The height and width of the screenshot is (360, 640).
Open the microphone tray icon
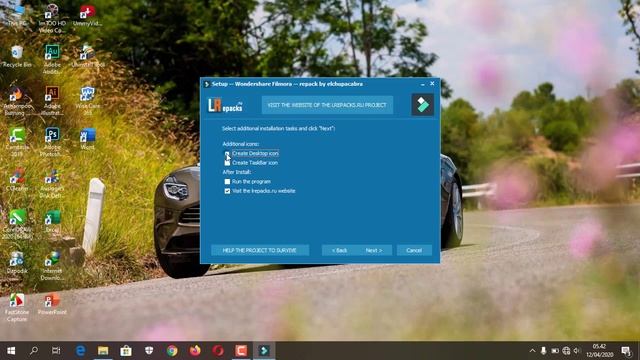click(544, 351)
